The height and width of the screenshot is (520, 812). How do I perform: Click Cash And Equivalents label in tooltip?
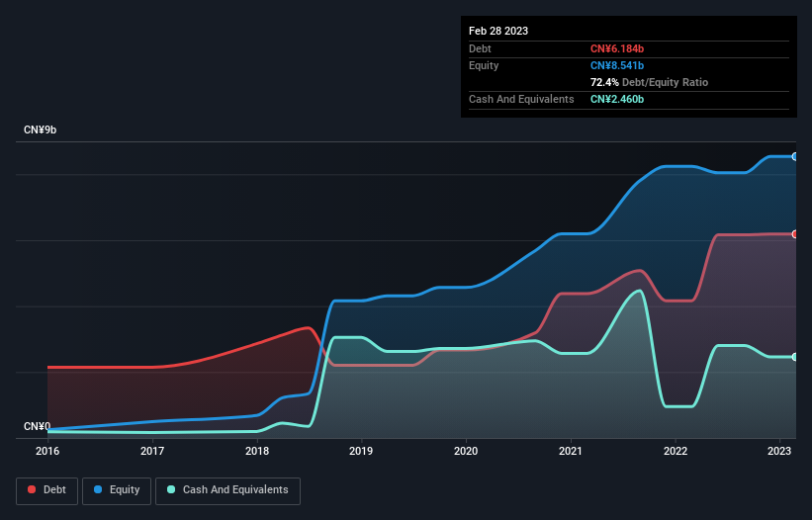point(521,99)
